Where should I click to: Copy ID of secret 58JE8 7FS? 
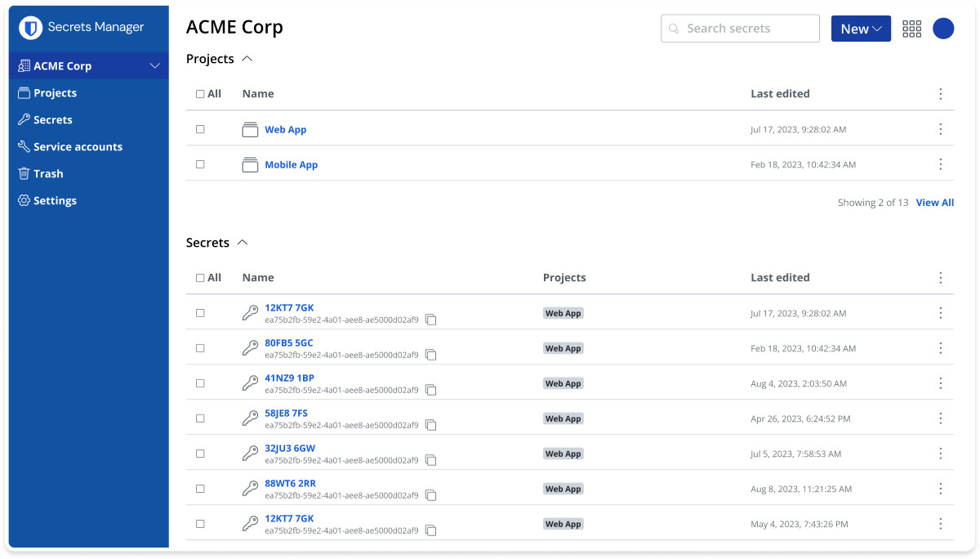coord(431,425)
